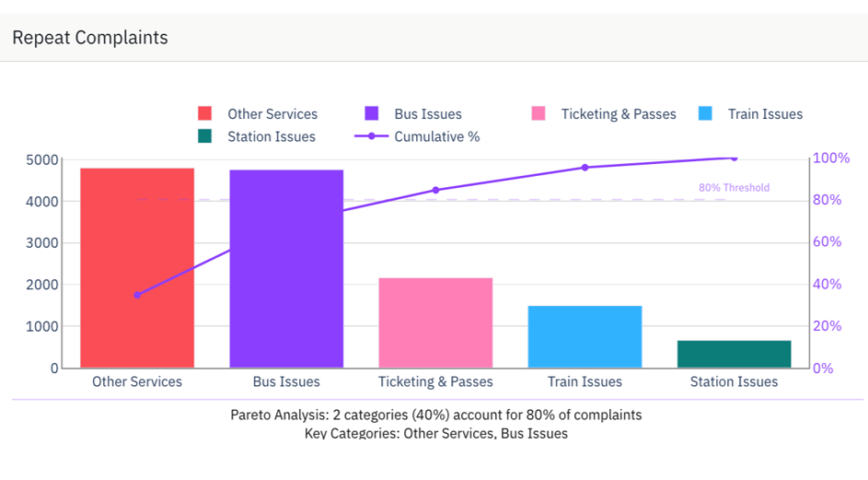Click the 80% Threshold annotation label
Screen dimensions: 868x480
pyautogui.click(x=734, y=188)
